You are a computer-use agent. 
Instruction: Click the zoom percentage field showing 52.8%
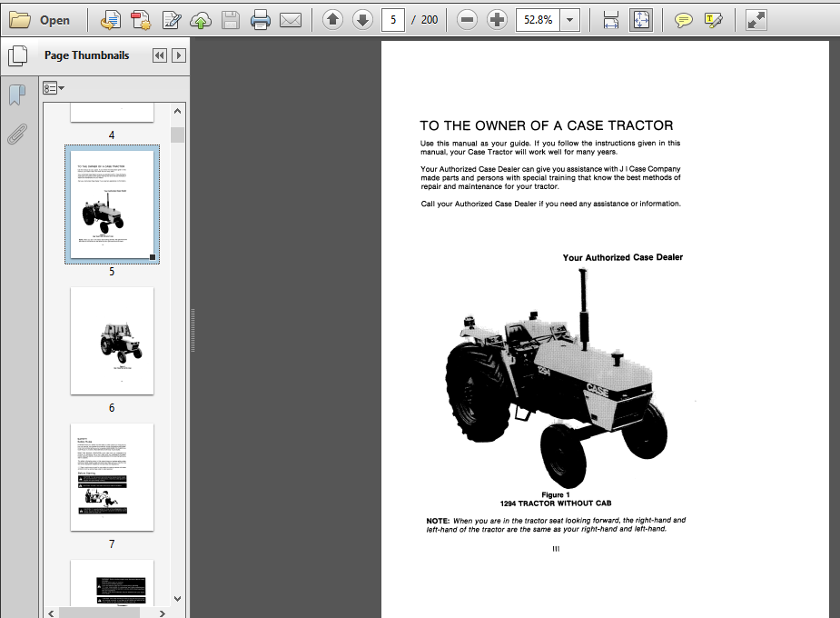(538, 20)
